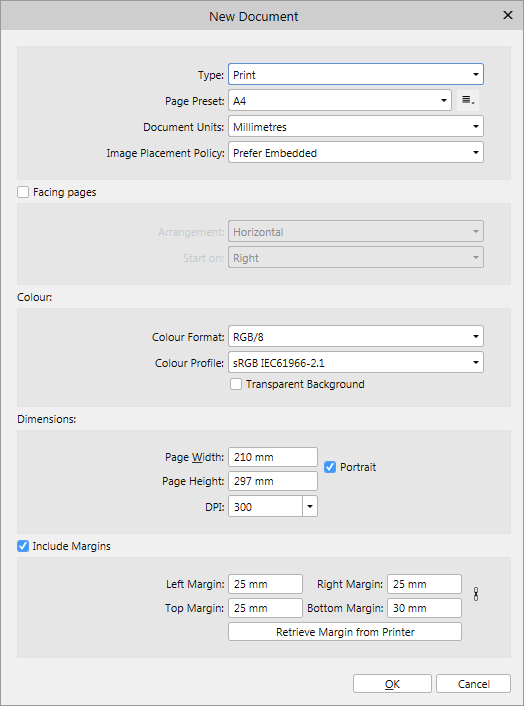Click the Cancel button
524x706 pixels.
[x=473, y=684]
